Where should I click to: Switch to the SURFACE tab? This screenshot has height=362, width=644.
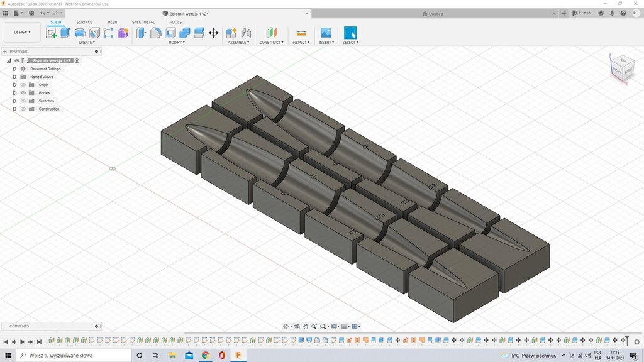coord(84,22)
